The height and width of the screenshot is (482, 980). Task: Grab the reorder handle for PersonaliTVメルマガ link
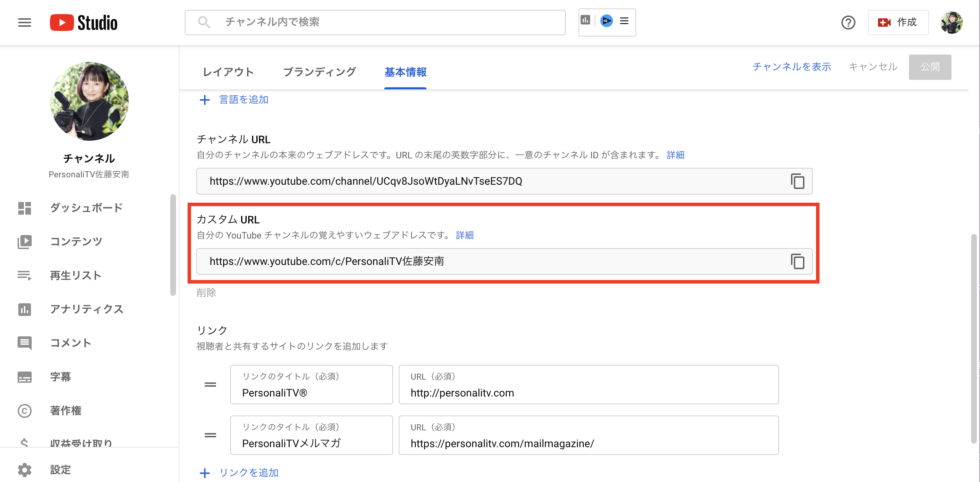pos(210,435)
